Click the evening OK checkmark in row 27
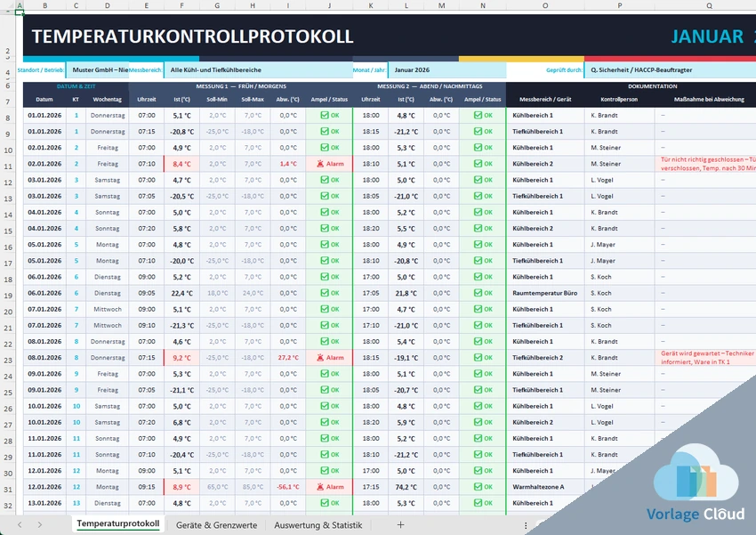This screenshot has width=756, height=535. click(x=478, y=422)
